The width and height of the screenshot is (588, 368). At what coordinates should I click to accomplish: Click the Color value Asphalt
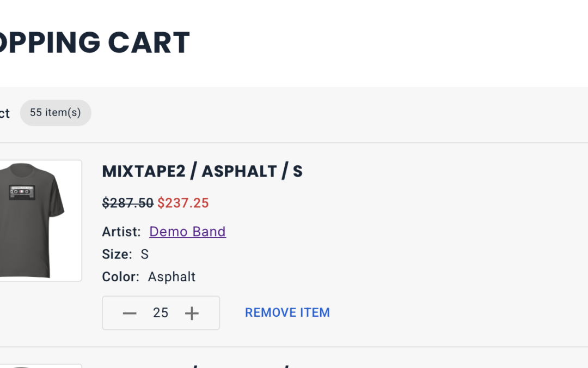pos(171,277)
